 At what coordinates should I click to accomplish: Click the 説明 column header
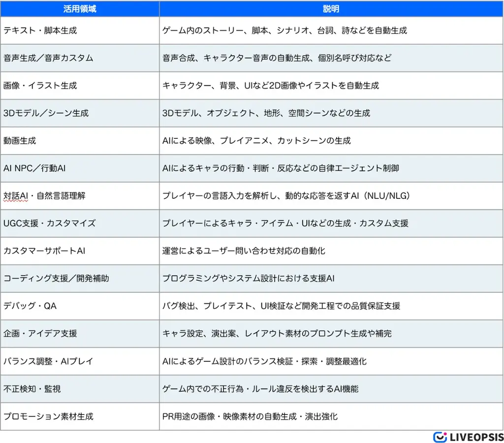point(331,9)
